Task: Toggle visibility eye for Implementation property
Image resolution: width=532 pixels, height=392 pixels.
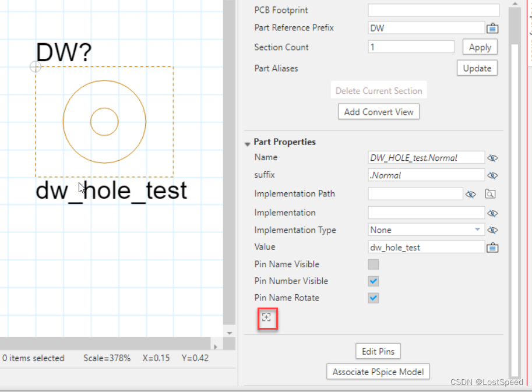Action: pyautogui.click(x=492, y=213)
